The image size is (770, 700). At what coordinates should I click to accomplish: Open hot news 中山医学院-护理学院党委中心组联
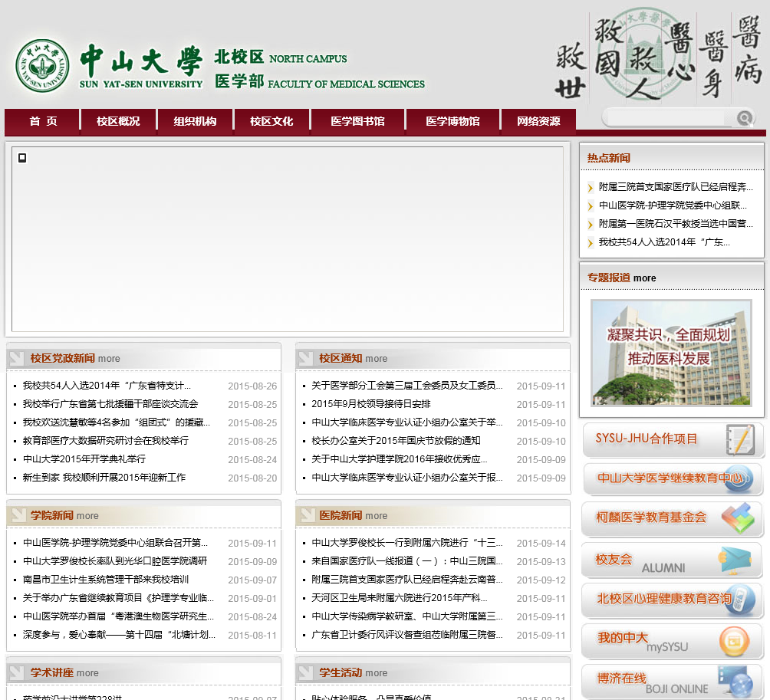point(673,205)
